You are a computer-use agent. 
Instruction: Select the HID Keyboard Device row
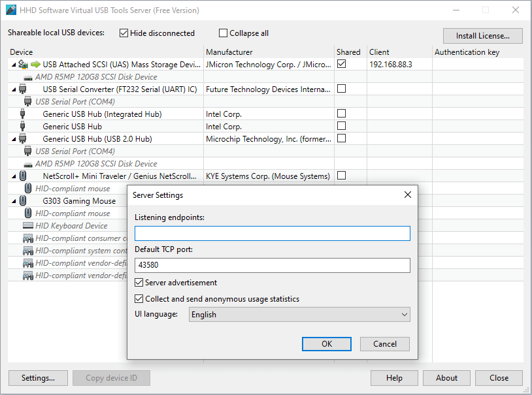pyautogui.click(x=67, y=226)
